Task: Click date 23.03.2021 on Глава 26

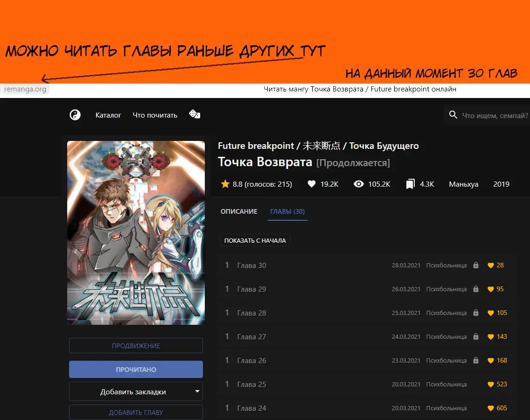Action: (406, 361)
